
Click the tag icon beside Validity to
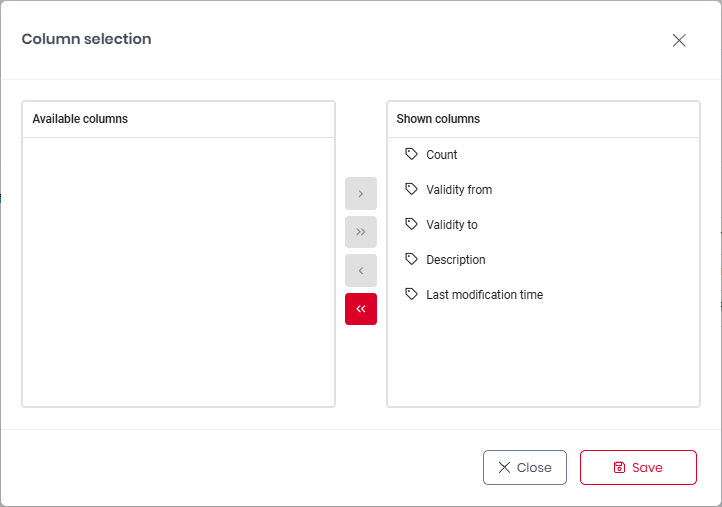click(x=411, y=224)
